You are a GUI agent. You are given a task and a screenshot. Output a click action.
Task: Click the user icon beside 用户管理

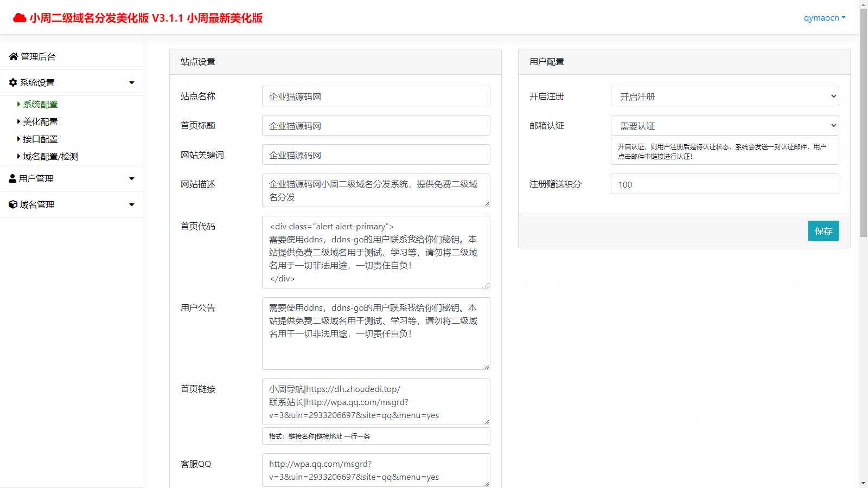point(12,178)
